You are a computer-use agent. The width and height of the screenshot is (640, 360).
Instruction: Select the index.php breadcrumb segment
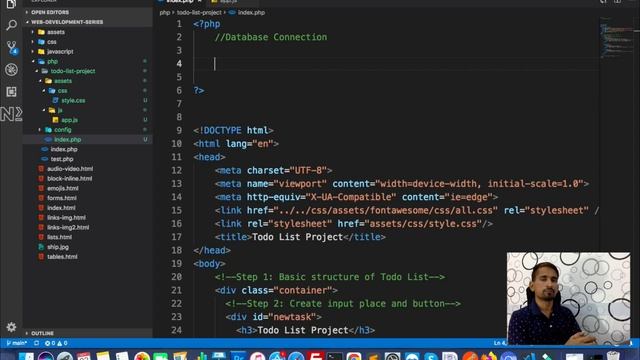pos(251,12)
